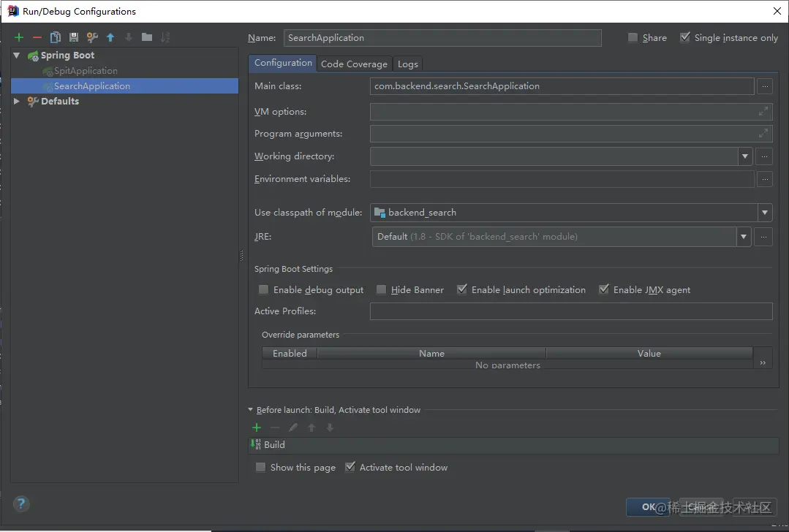This screenshot has height=532, width=789.
Task: Select SpitApplication configuration
Action: (x=86, y=71)
